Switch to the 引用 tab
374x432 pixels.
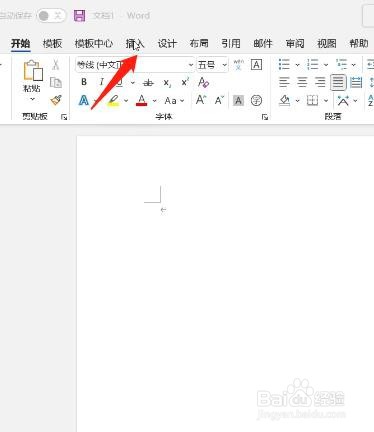tap(231, 43)
